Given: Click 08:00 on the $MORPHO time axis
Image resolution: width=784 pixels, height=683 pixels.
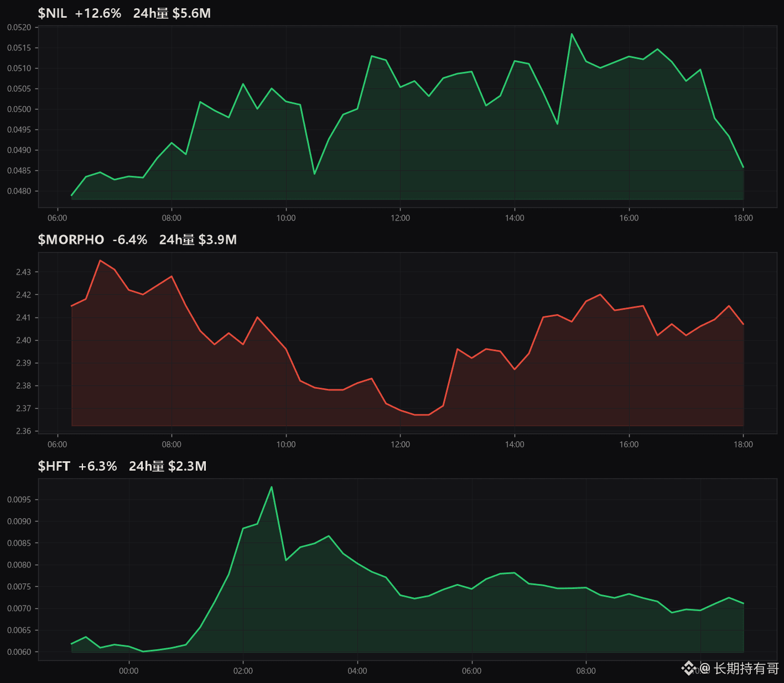Looking at the screenshot, I should [172, 445].
